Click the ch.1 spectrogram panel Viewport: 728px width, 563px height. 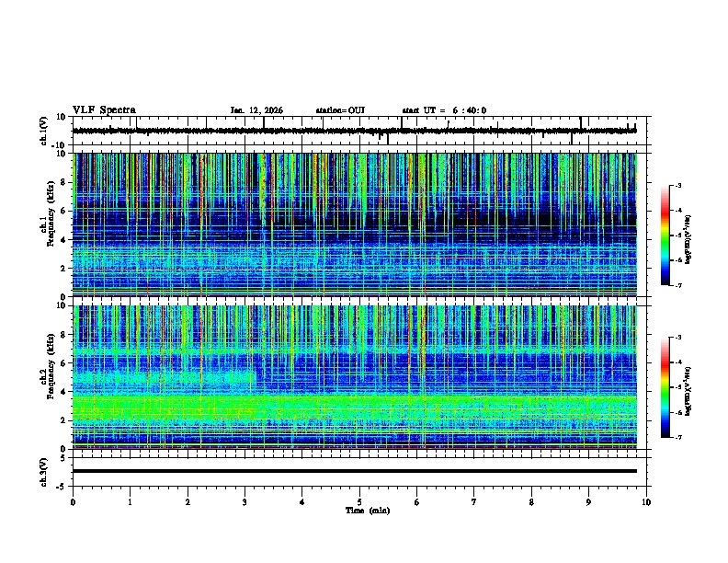point(359,224)
